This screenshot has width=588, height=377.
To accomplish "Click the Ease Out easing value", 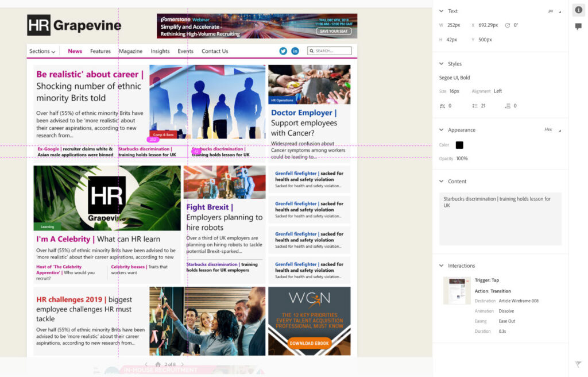I will [x=506, y=321].
